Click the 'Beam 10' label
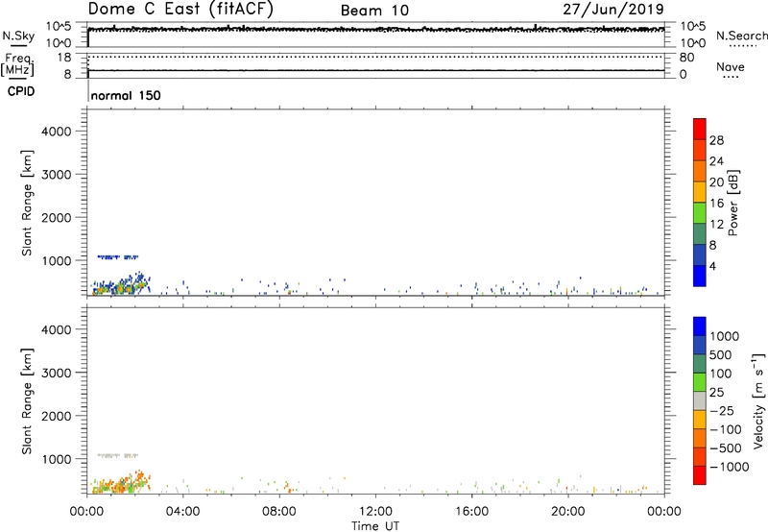The height and width of the screenshot is (532, 768). click(x=374, y=11)
